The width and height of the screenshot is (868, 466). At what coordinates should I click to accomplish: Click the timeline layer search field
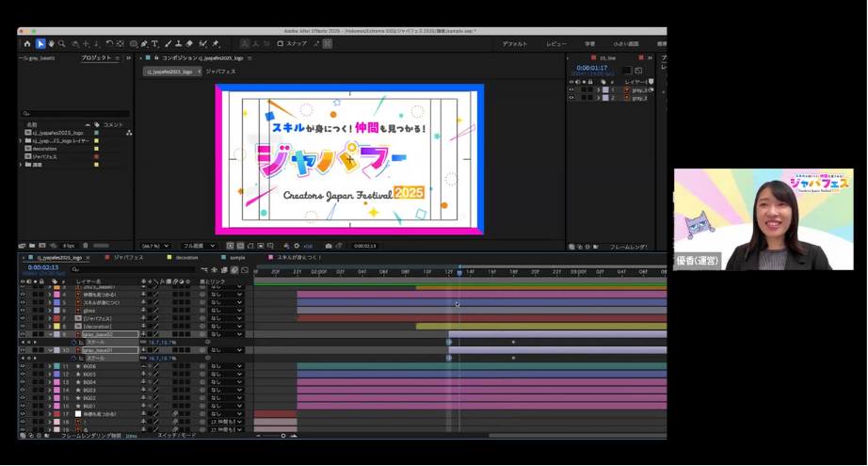[x=133, y=269]
